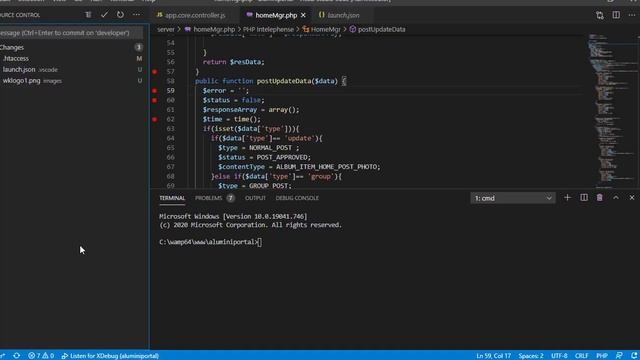Refresh the source control view
The width and height of the screenshot is (640, 360).
120,15
